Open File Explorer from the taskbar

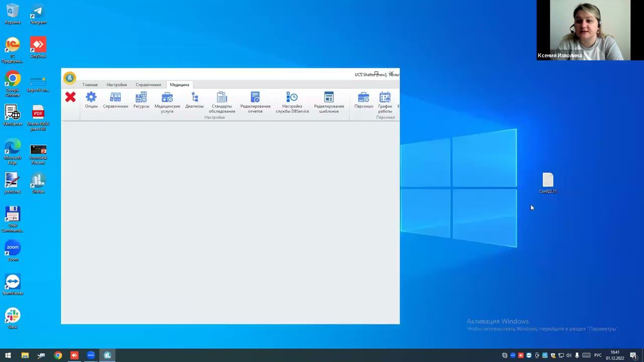[25, 355]
